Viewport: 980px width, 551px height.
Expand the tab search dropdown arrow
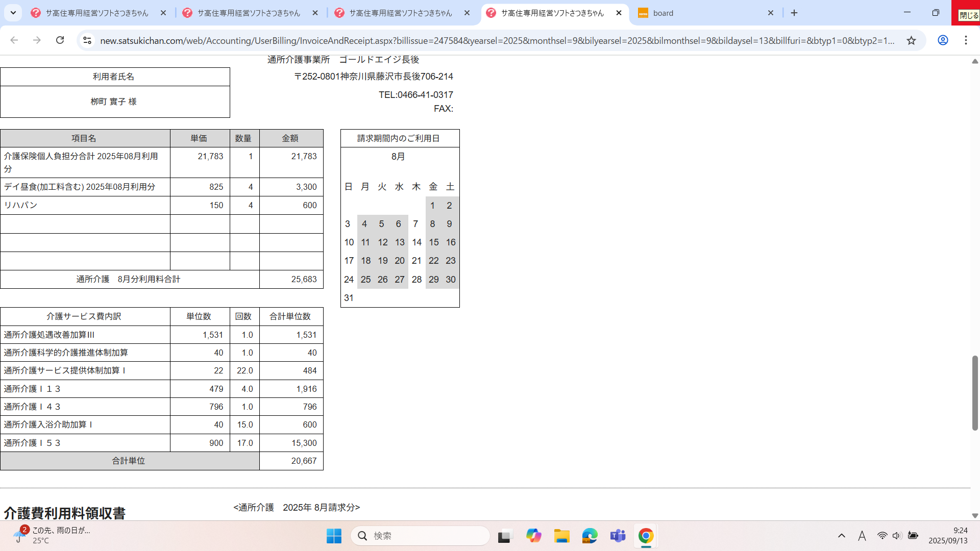click(13, 13)
